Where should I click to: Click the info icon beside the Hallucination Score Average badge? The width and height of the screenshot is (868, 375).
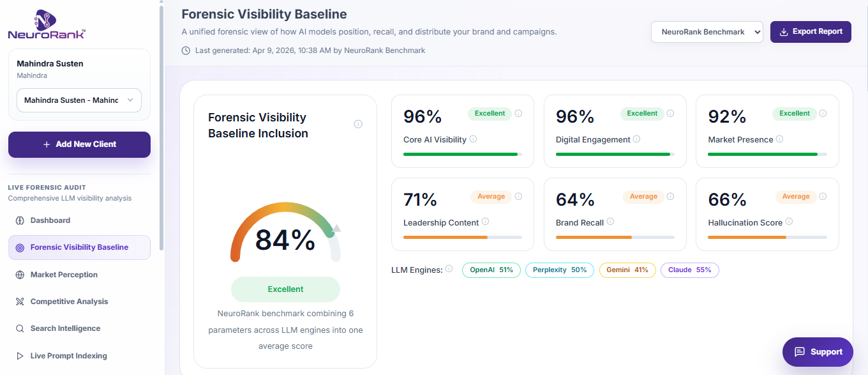tap(823, 196)
